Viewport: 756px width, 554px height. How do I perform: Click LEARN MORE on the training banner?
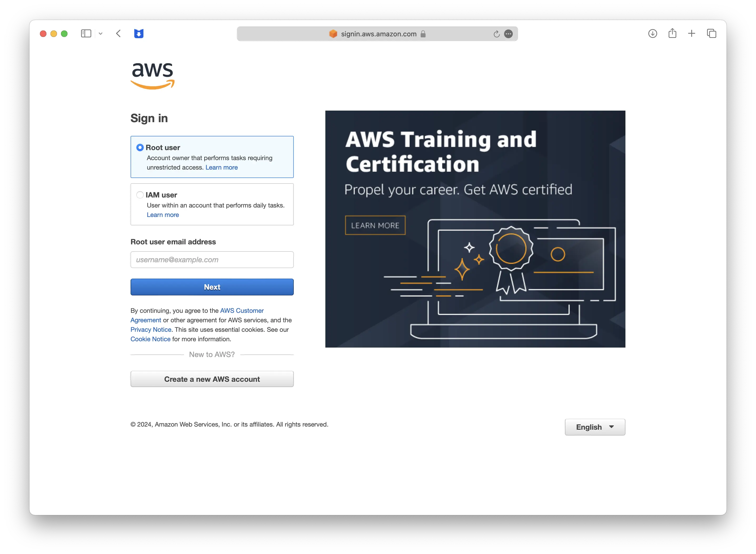(x=375, y=225)
